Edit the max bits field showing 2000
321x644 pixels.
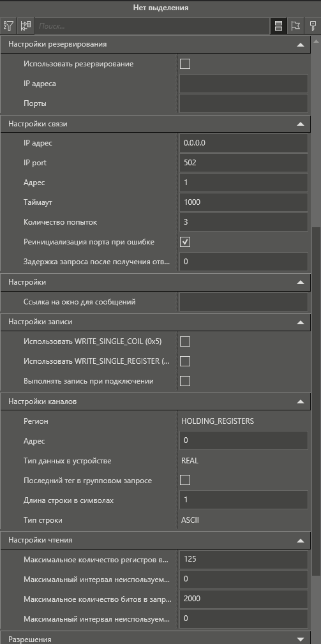(x=244, y=599)
